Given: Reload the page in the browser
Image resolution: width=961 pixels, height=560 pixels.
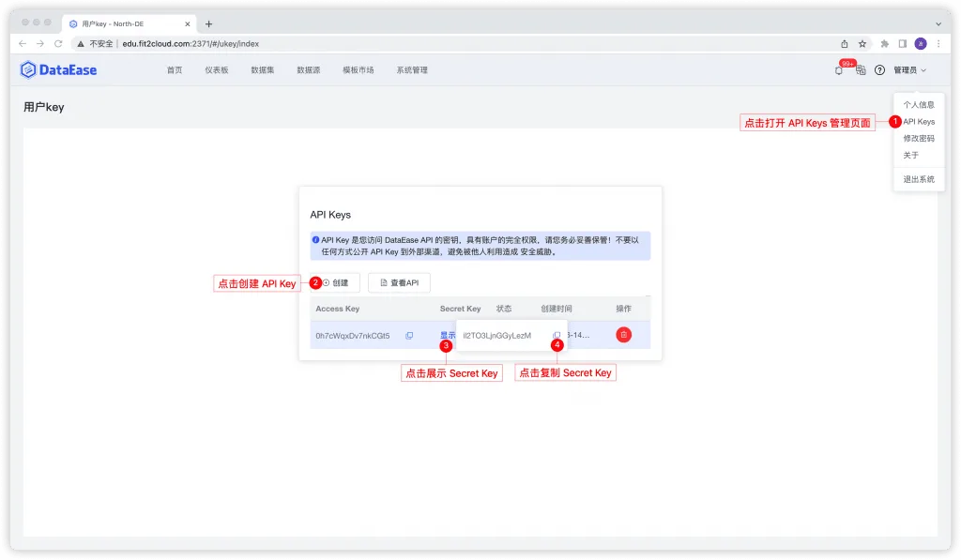Looking at the screenshot, I should point(58,43).
